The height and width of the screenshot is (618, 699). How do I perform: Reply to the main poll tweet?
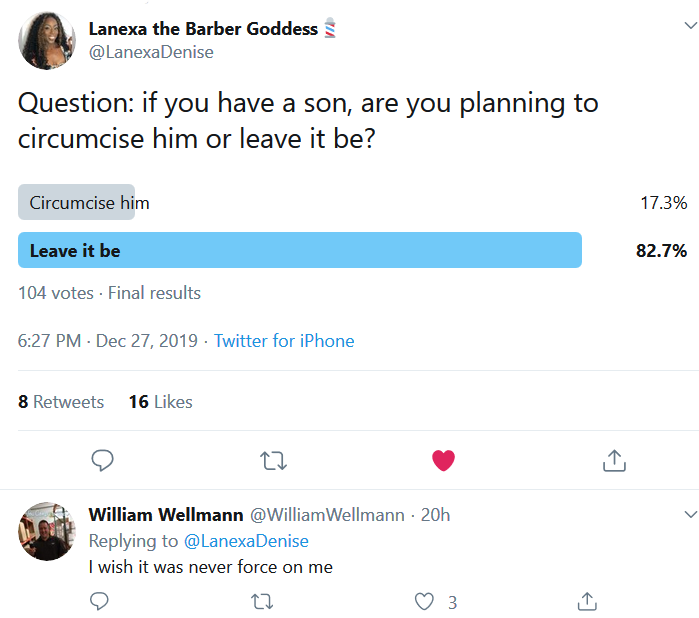(102, 460)
